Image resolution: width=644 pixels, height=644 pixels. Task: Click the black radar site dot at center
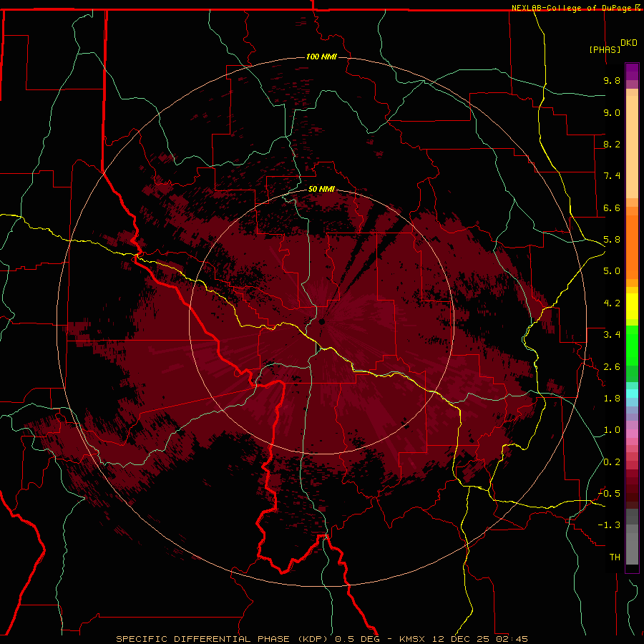pyautogui.click(x=321, y=321)
